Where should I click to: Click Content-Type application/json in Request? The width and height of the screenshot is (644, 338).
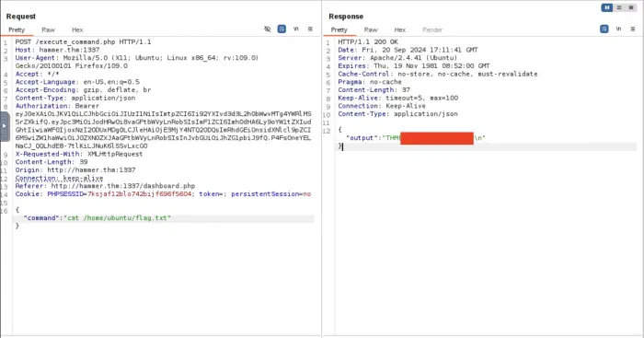pos(75,98)
